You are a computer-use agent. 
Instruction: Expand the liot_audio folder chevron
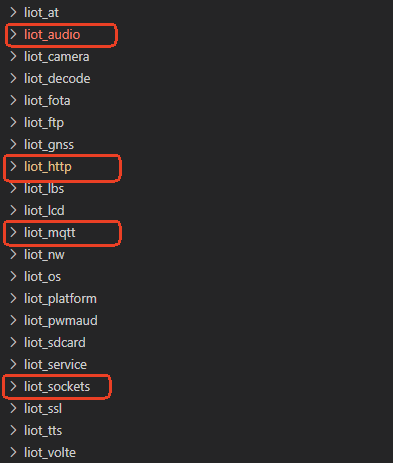[13, 34]
